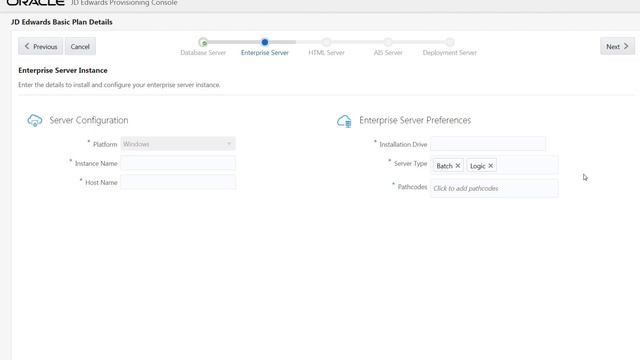Click the Enterprise Server Preferences cloud icon
The image size is (640, 360).
[344, 121]
